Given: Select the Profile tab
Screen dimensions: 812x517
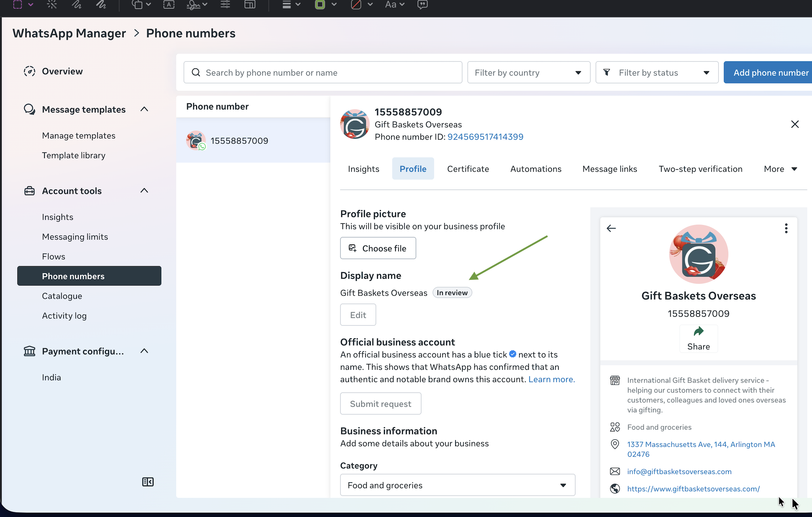Looking at the screenshot, I should coord(413,169).
